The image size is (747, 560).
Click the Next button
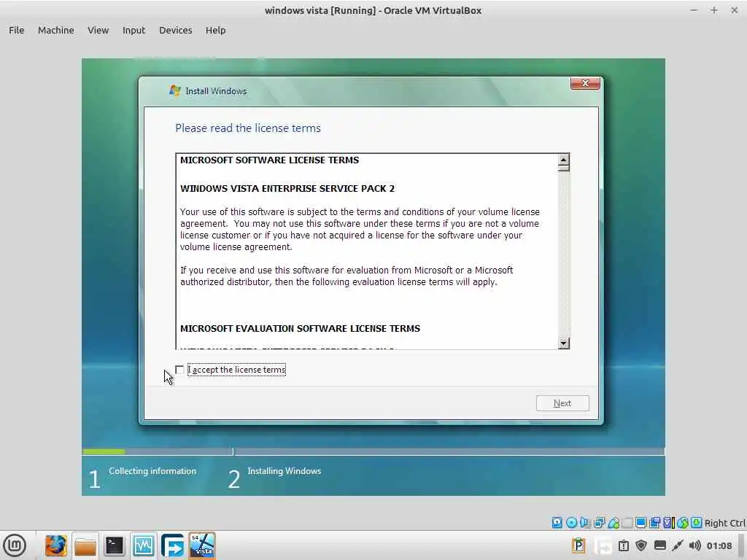click(x=562, y=402)
